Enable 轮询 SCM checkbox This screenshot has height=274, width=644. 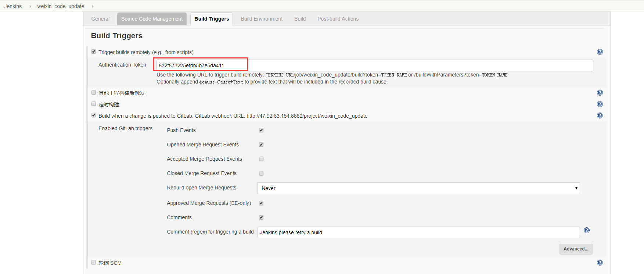[x=94, y=263]
